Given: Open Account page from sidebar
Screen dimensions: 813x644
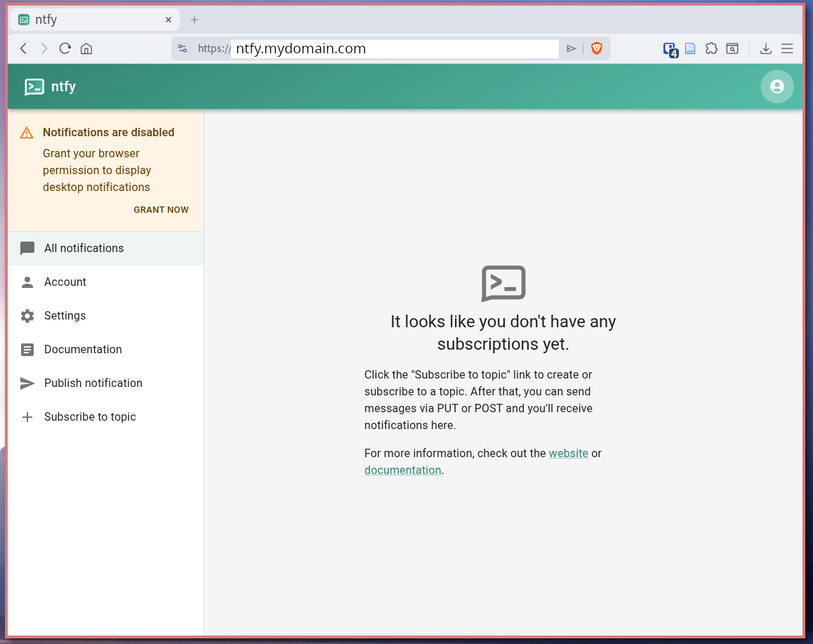Looking at the screenshot, I should (65, 282).
